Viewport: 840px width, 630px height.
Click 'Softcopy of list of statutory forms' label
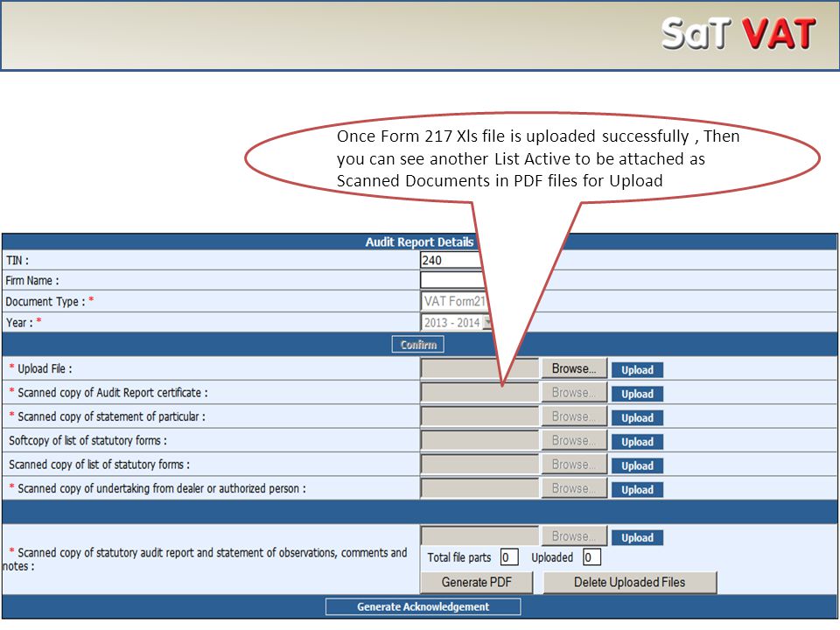(x=87, y=441)
